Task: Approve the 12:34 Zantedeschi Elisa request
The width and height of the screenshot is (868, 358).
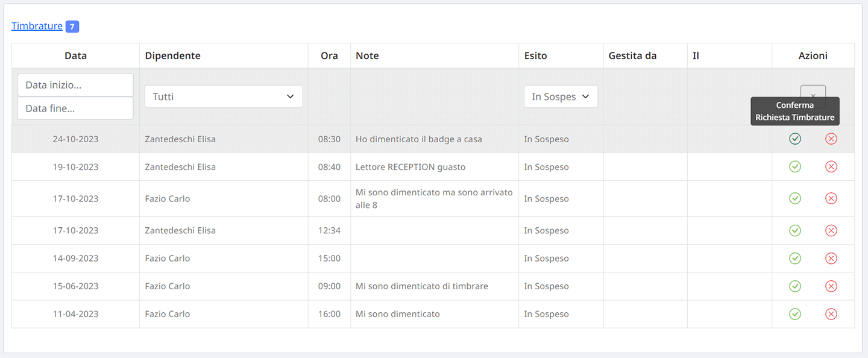Action: 795,230
